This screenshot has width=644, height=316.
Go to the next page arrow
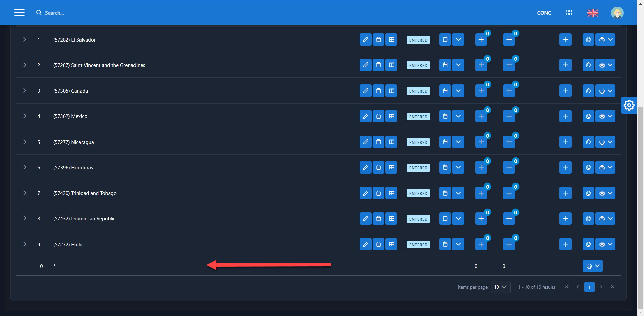click(x=601, y=287)
